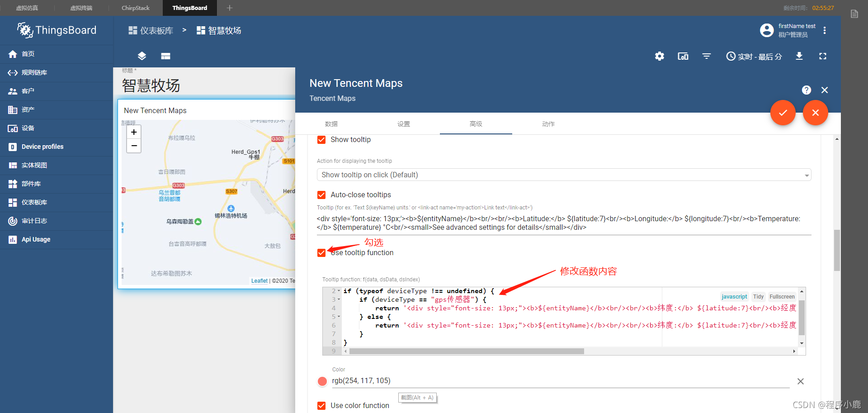Image resolution: width=868 pixels, height=413 pixels.
Task: Collapse code fold arrow on line 2
Action: [x=339, y=291]
